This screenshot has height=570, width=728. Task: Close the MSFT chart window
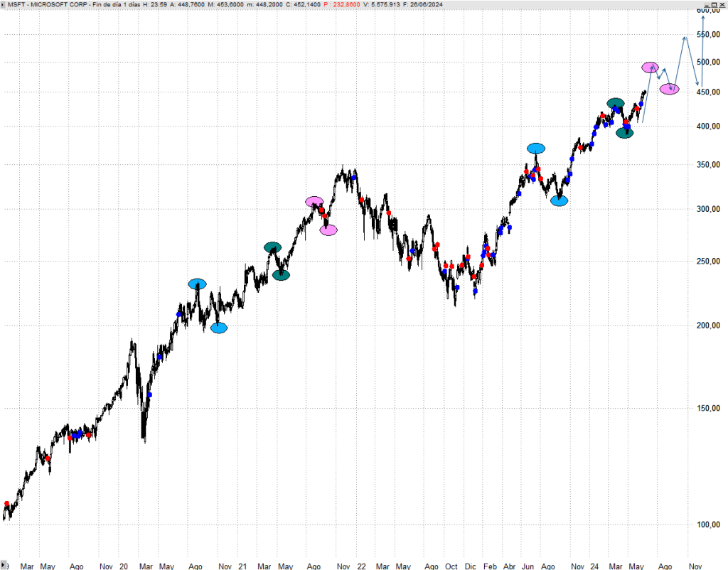pos(722,4)
